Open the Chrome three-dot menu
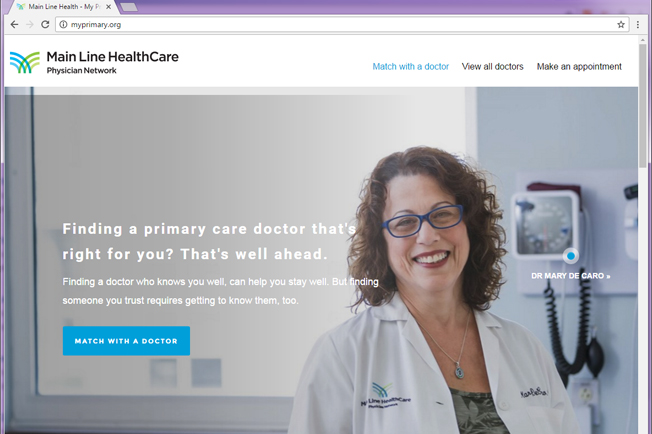652x434 pixels. coord(638,25)
